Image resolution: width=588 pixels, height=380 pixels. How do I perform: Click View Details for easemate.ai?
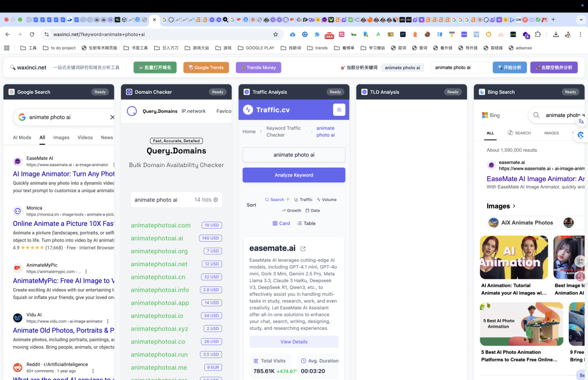pos(293,342)
